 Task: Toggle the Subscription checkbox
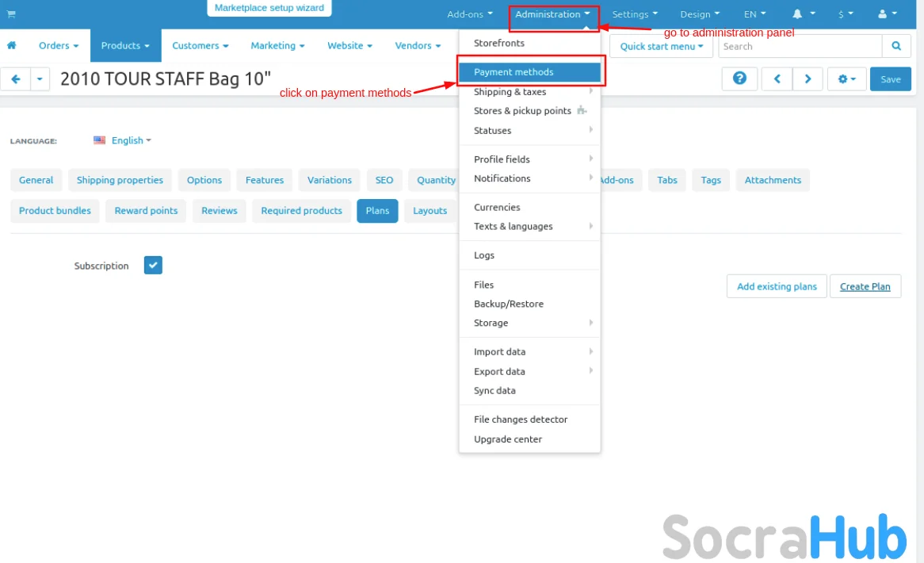pyautogui.click(x=153, y=266)
